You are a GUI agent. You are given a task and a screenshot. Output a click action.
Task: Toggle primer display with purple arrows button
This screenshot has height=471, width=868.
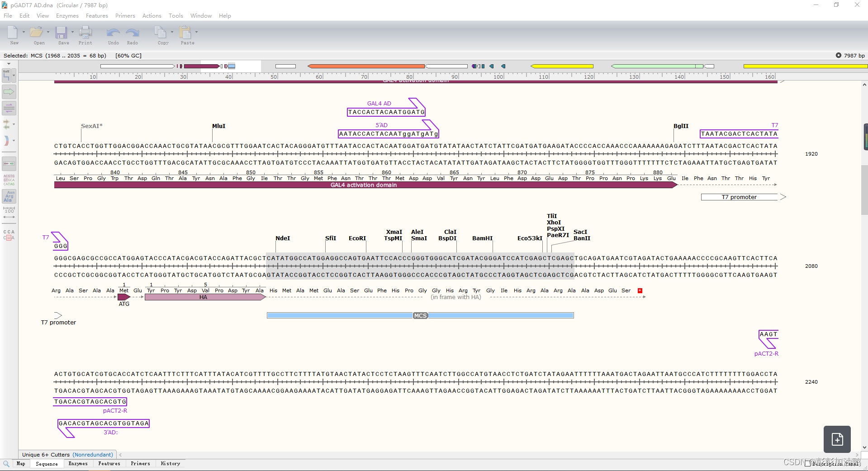(9, 108)
